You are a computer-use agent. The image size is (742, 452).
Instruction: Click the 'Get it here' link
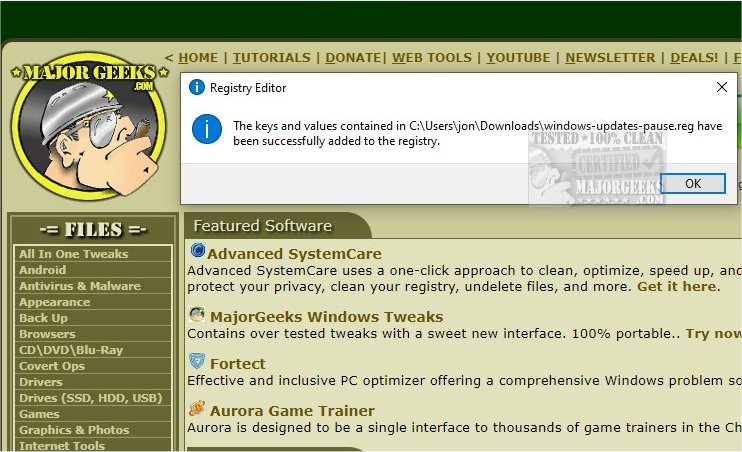tap(677, 286)
